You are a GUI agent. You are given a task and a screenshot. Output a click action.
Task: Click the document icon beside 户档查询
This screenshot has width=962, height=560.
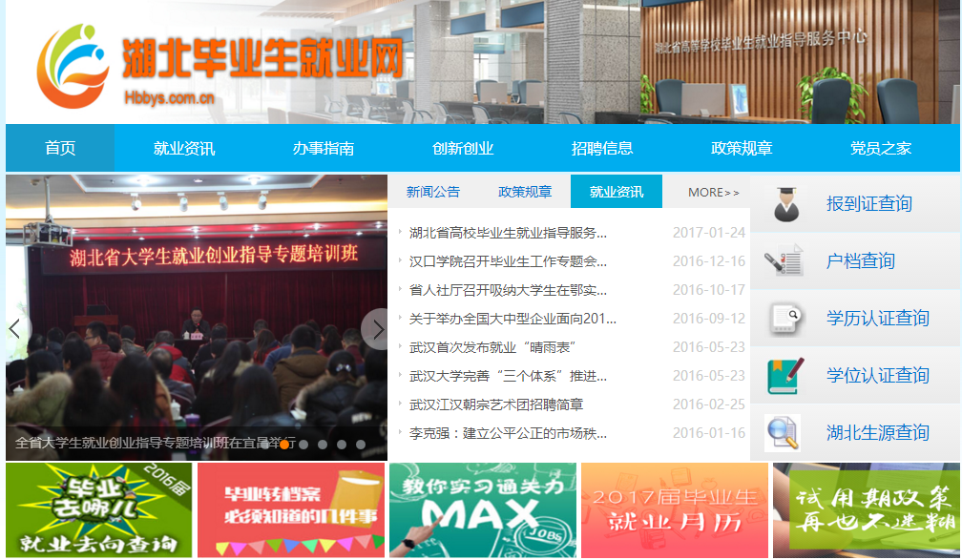786,261
